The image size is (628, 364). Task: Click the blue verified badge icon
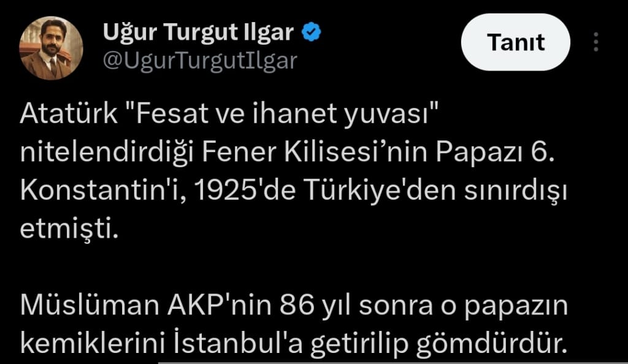(311, 32)
